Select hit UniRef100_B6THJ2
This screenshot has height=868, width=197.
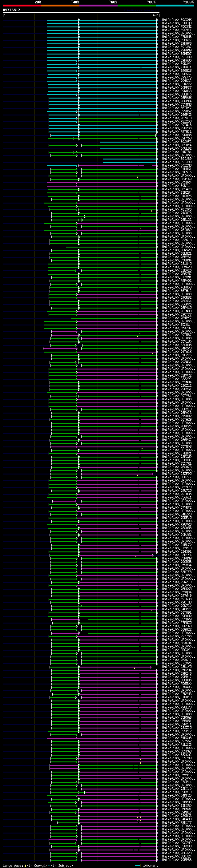tap(177, 291)
